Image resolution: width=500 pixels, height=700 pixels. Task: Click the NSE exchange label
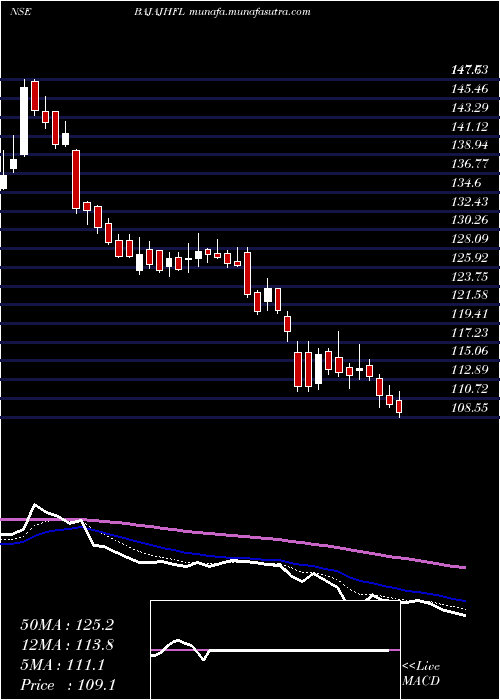pos(20,12)
